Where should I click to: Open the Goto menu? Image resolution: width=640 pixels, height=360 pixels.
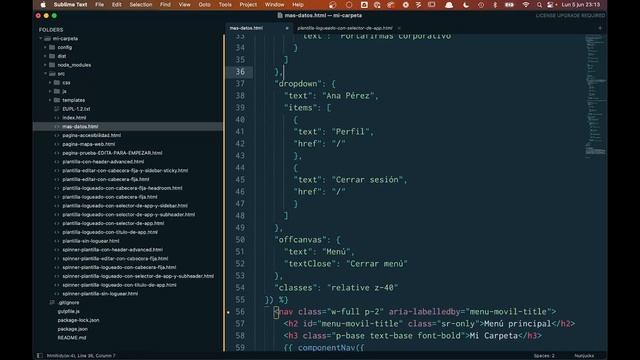point(204,5)
